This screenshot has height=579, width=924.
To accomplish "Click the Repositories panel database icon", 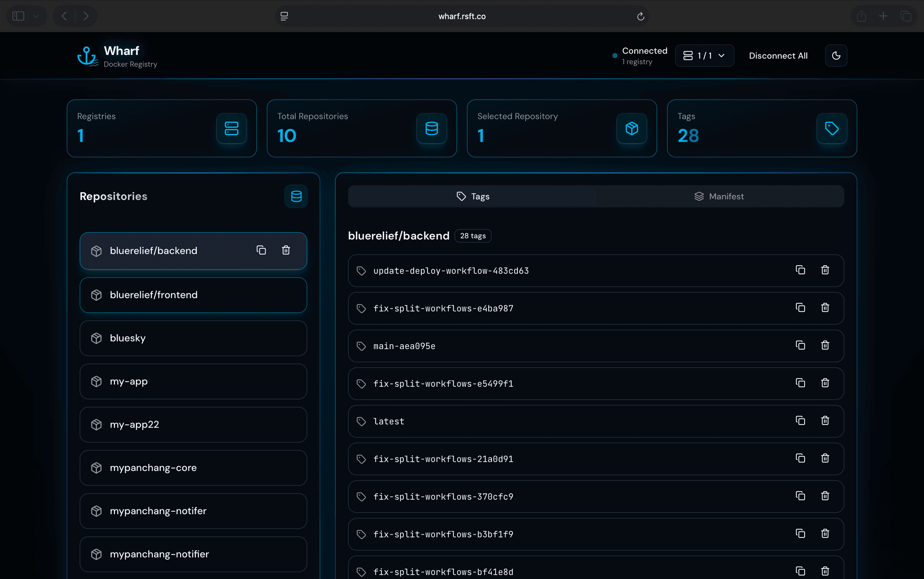I will tap(296, 196).
